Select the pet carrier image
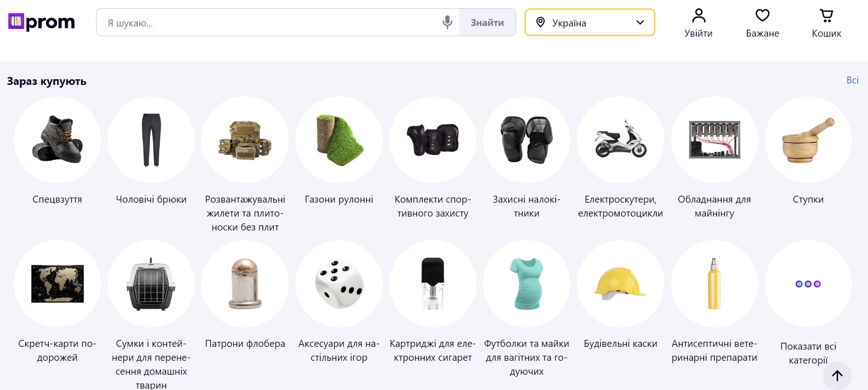 [x=151, y=284]
